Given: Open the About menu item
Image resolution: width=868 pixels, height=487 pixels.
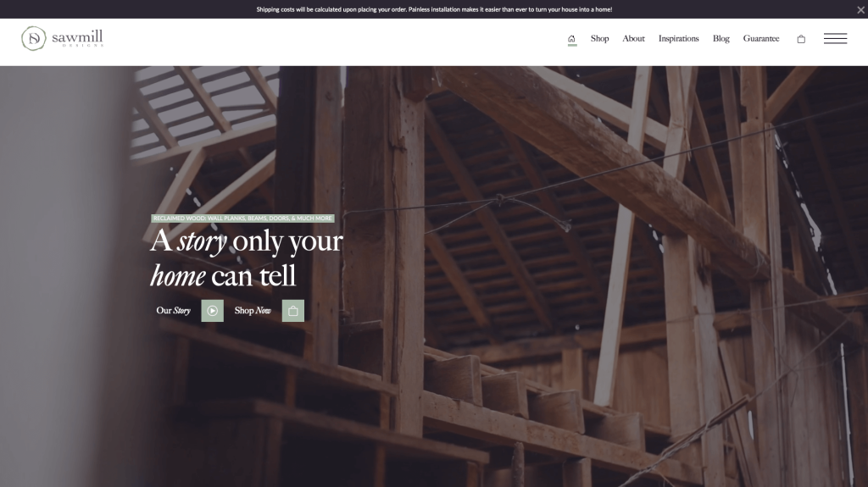Looking at the screenshot, I should tap(633, 38).
